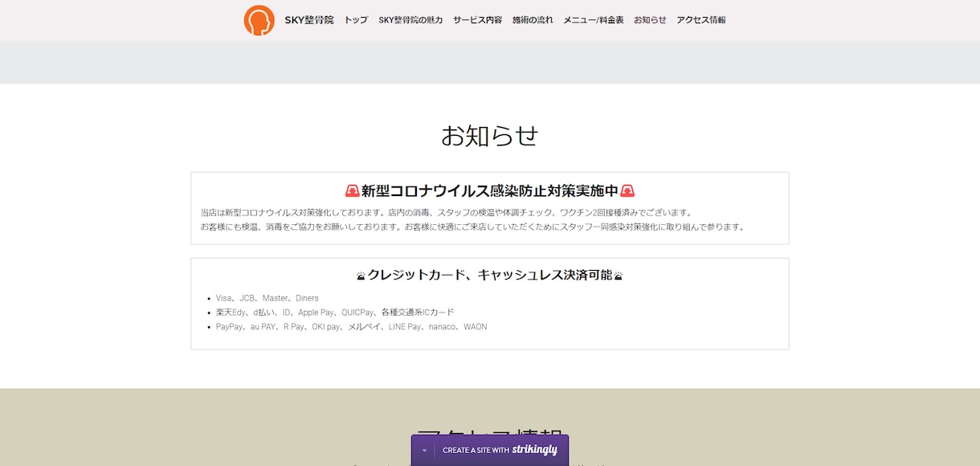Screen dimensions: 980x466
Task: Open the トップ menu item
Action: [356, 20]
